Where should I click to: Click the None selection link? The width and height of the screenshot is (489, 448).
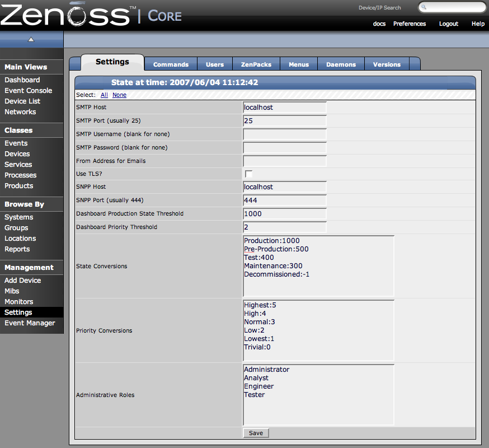(119, 95)
